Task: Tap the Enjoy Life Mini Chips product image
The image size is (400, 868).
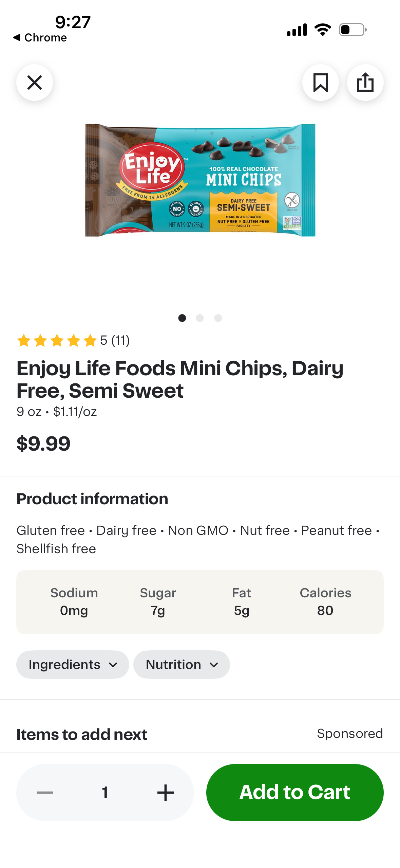Action: pos(200,180)
